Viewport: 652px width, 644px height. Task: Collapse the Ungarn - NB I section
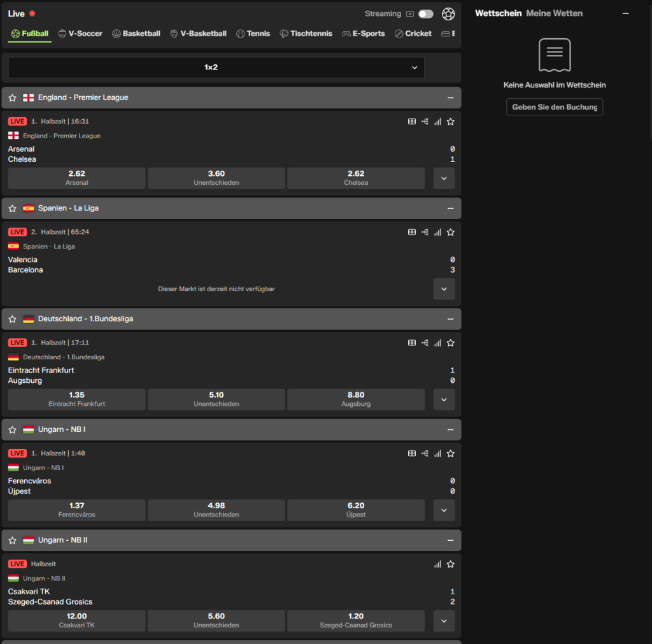point(450,430)
